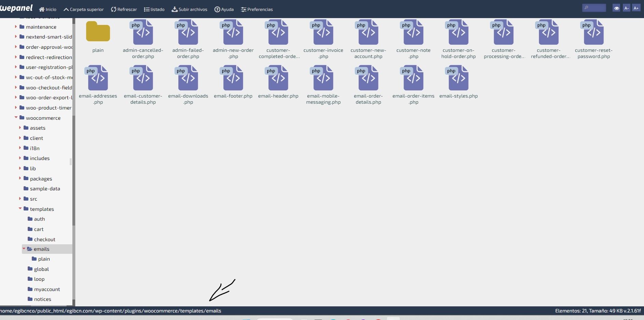The height and width of the screenshot is (320, 644).
Task: Switch to listado view
Action: point(154,9)
